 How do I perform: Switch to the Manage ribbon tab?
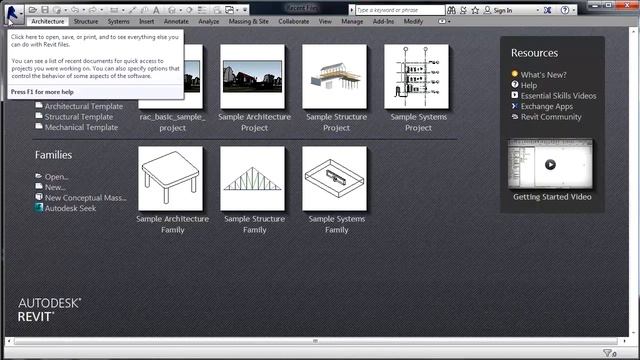point(352,21)
